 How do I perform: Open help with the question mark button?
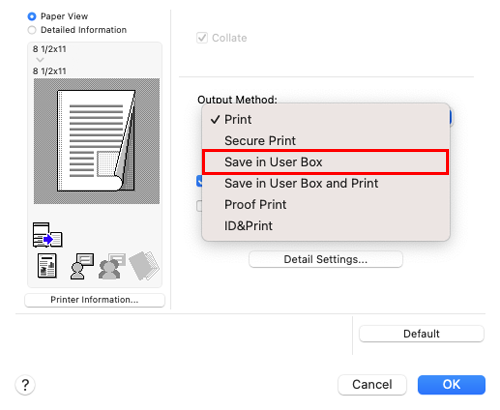coord(25,385)
